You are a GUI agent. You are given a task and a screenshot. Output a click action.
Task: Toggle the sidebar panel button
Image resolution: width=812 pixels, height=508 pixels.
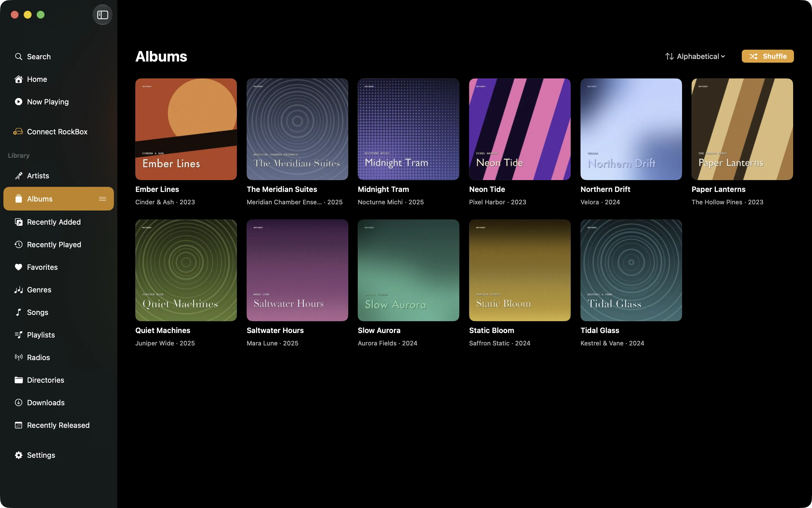click(x=102, y=15)
